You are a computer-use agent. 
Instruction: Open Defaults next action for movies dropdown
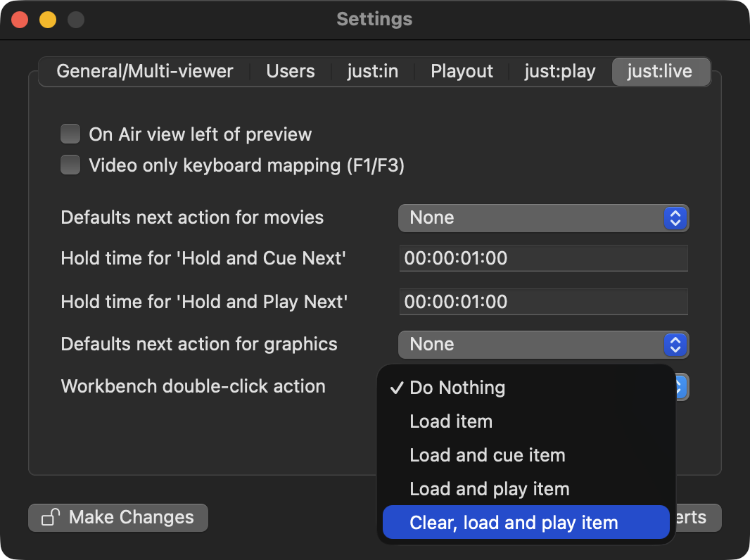click(542, 217)
